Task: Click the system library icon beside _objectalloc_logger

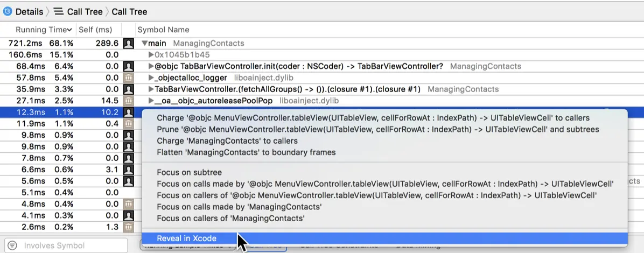Action: [x=129, y=78]
